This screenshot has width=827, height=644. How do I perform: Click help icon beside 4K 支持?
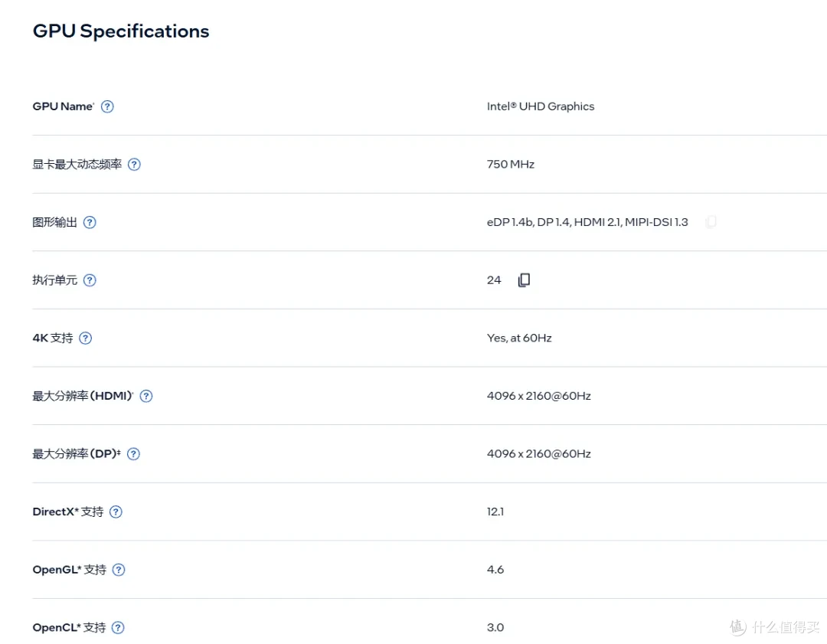[x=86, y=338]
